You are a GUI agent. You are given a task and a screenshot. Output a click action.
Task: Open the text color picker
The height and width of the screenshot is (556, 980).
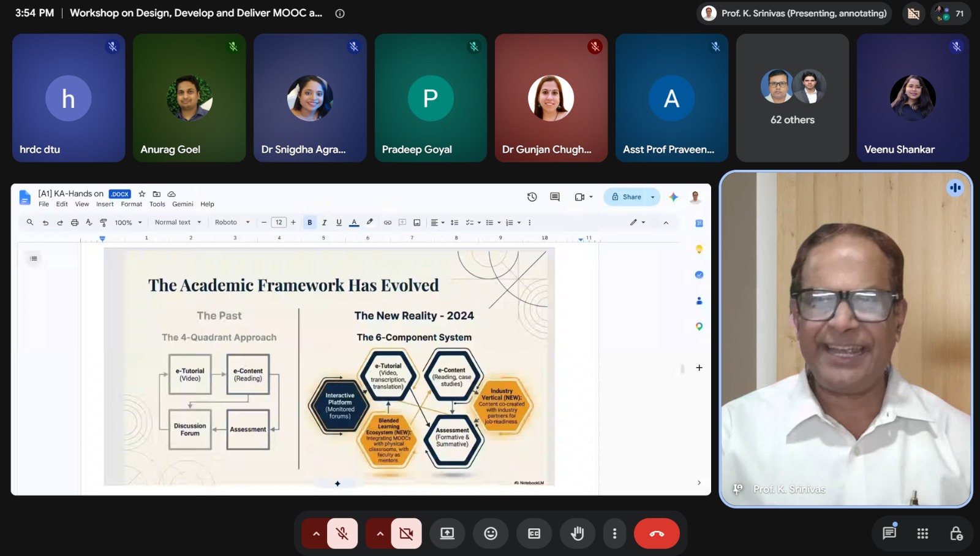click(x=354, y=223)
